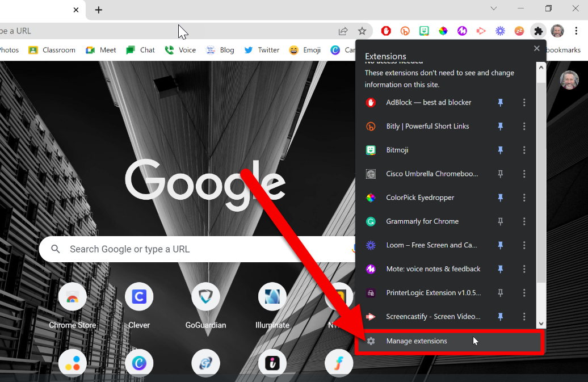Pin PrinterLogic Extension to toolbar
The width and height of the screenshot is (588, 382).
click(x=500, y=293)
